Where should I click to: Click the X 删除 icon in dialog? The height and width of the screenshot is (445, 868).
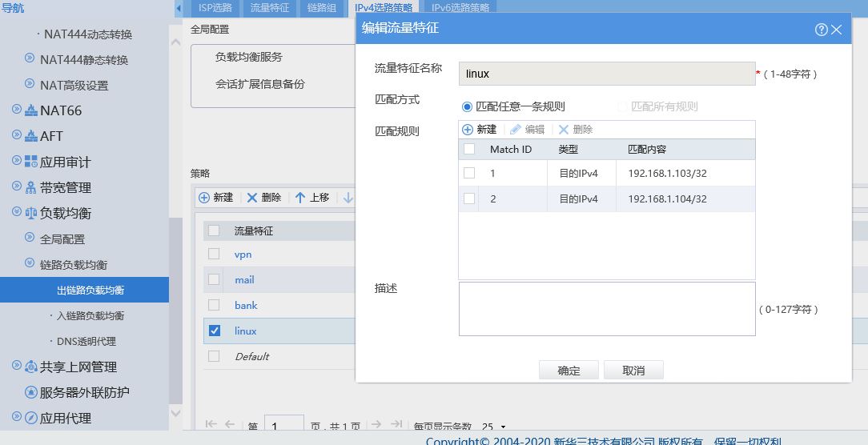click(564, 130)
